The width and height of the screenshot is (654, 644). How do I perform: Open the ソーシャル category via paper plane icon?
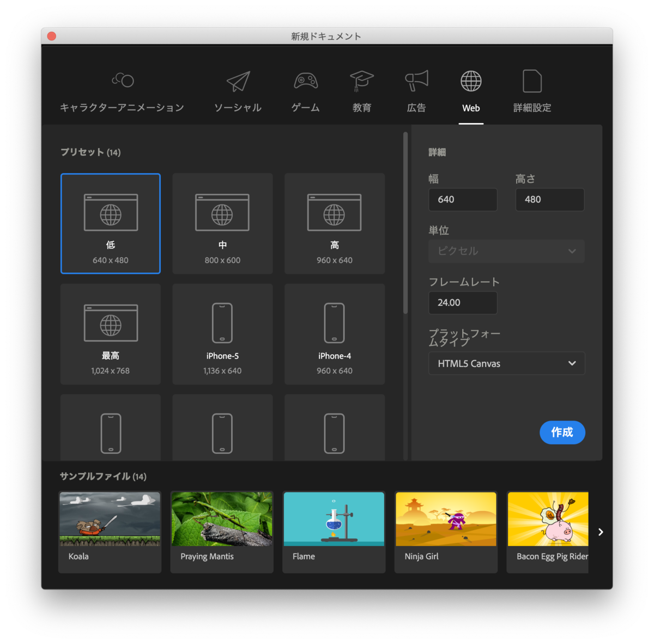coord(238,81)
